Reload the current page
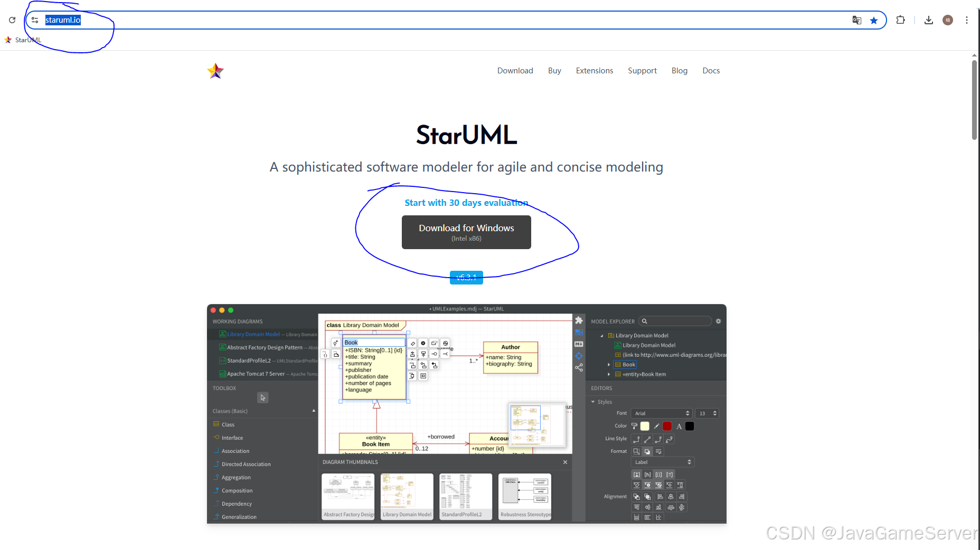Viewport: 980px width, 550px height. (x=12, y=20)
